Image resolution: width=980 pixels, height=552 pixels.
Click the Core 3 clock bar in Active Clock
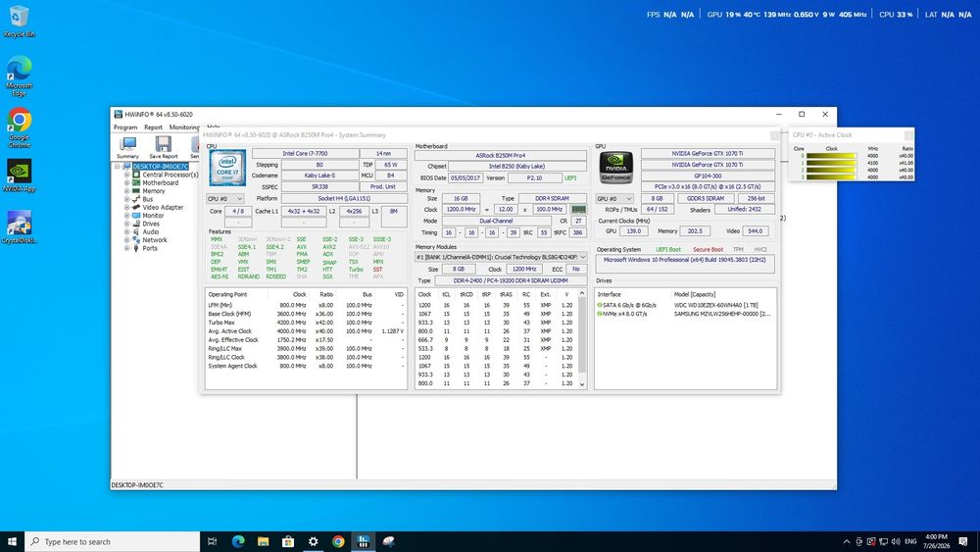pyautogui.click(x=831, y=176)
